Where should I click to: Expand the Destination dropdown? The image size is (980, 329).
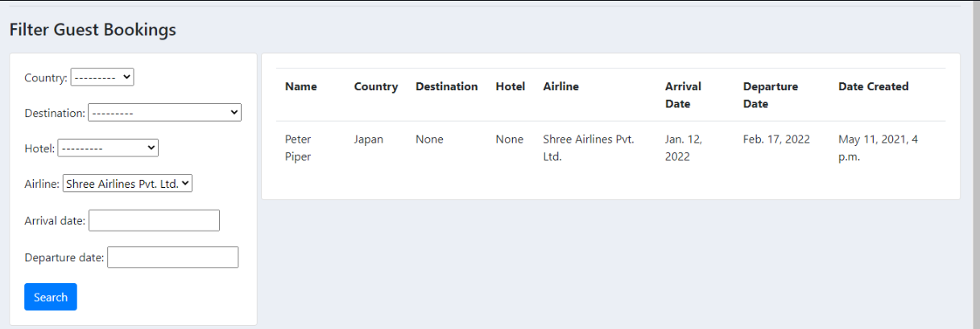[164, 113]
